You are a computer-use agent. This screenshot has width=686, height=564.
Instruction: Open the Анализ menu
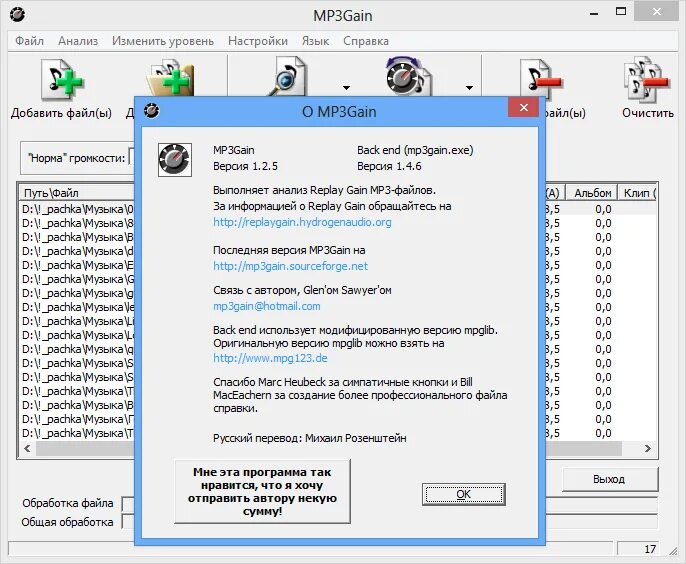(x=78, y=41)
